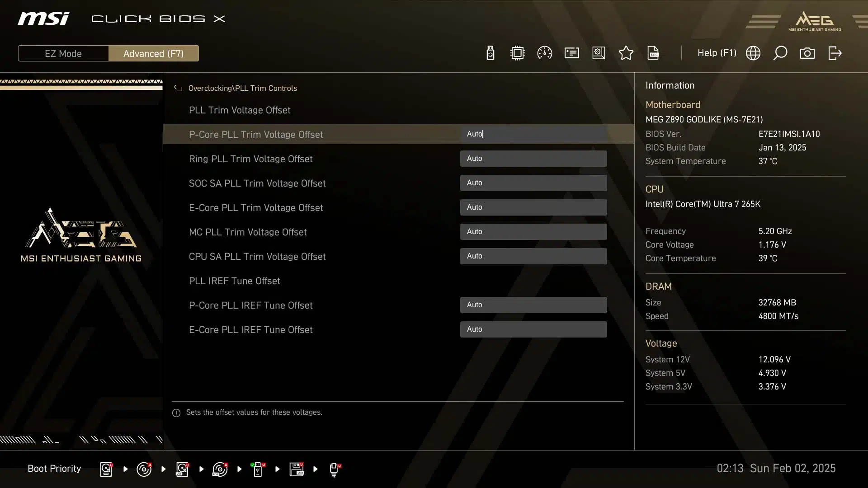Click the 32768 MB DRAM size value
Screen dimensions: 868x488
pyautogui.click(x=777, y=303)
